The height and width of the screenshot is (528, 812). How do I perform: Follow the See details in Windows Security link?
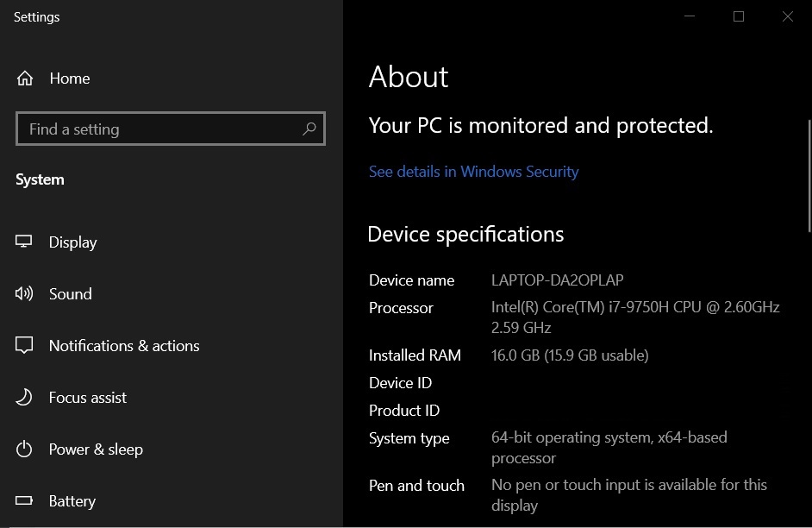473,171
